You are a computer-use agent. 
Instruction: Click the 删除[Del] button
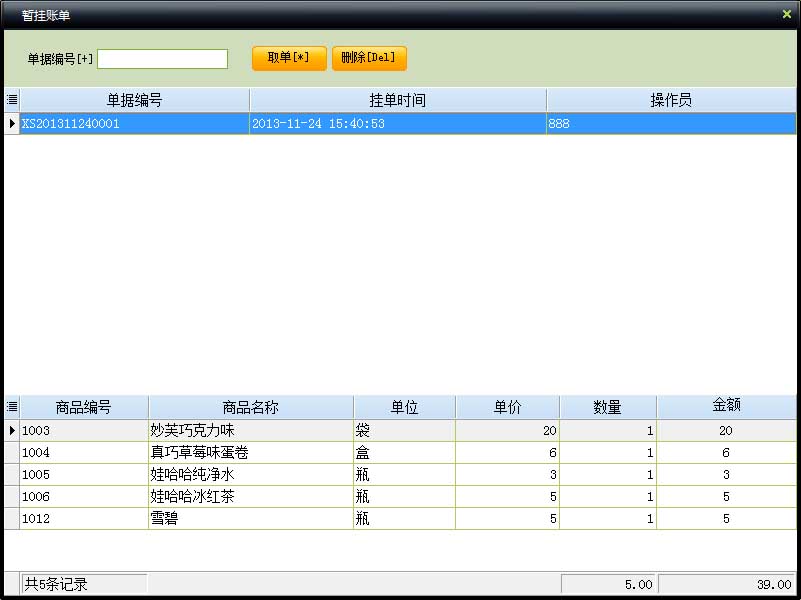(x=369, y=58)
